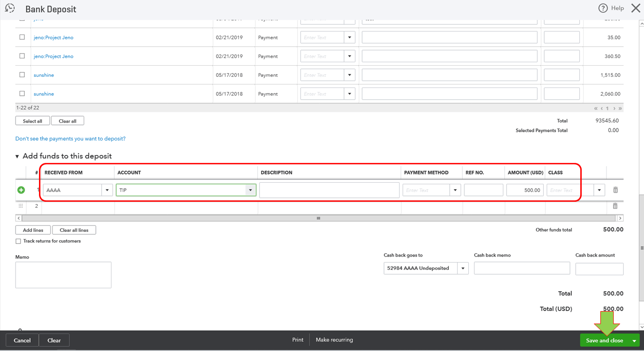Open the Cash back goes to dropdown
This screenshot has width=644, height=351.
(x=463, y=268)
